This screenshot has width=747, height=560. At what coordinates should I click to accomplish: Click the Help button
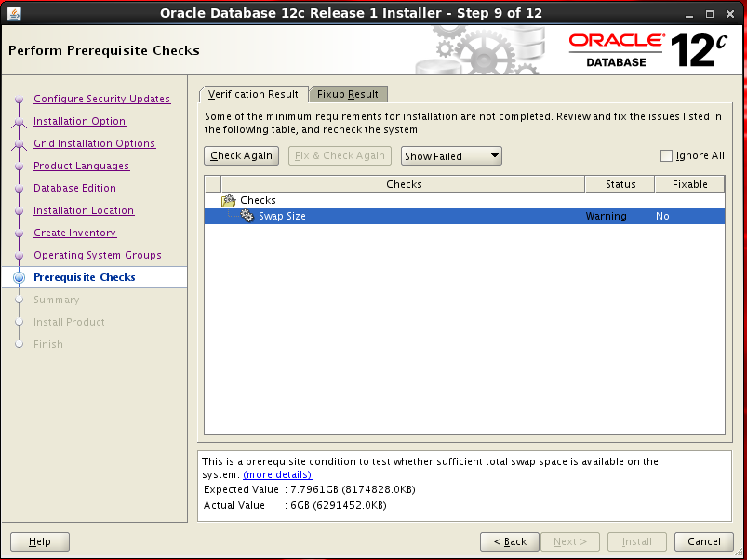pos(40,542)
